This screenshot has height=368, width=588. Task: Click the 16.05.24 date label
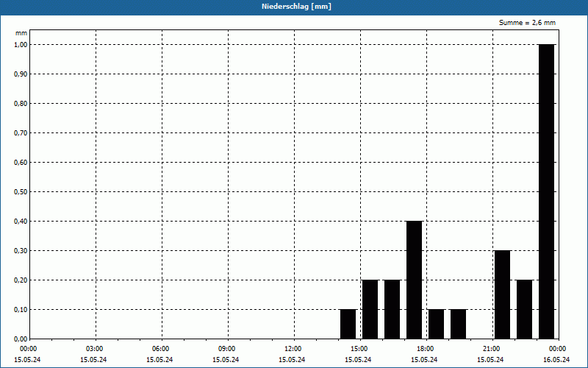coord(556,360)
